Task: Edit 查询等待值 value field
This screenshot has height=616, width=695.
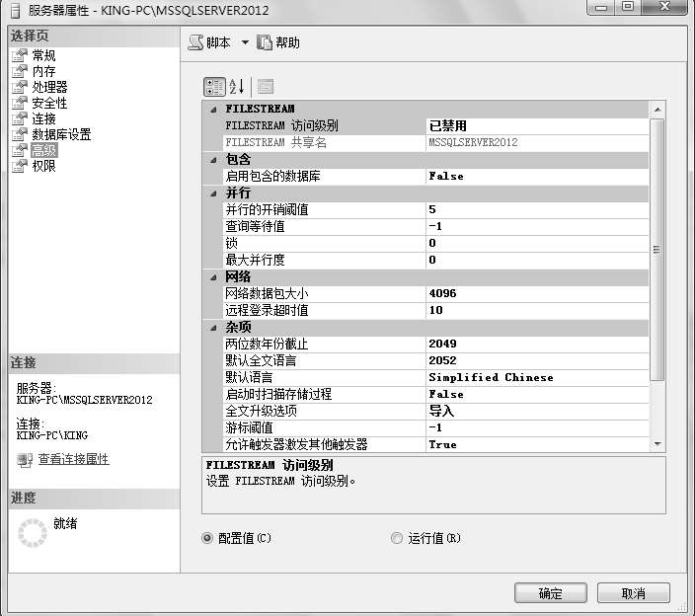Action: [x=537, y=226]
